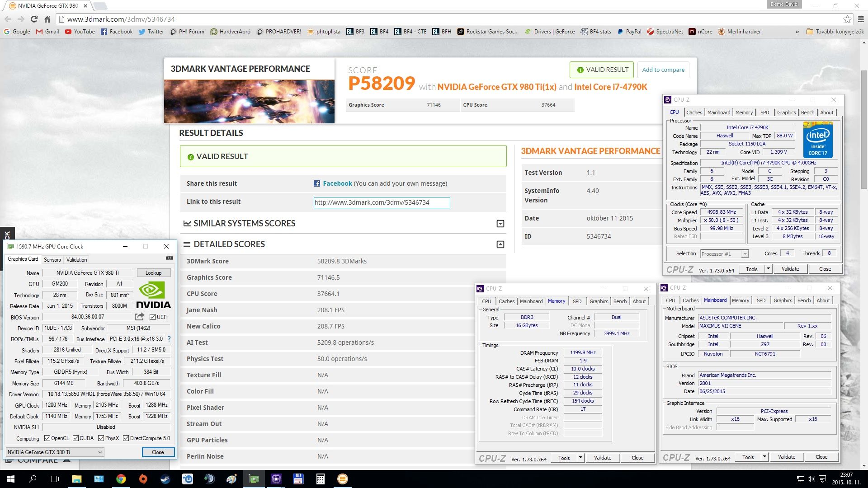This screenshot has width=868, height=488.
Task: Click the result link URL field
Action: pos(382,202)
